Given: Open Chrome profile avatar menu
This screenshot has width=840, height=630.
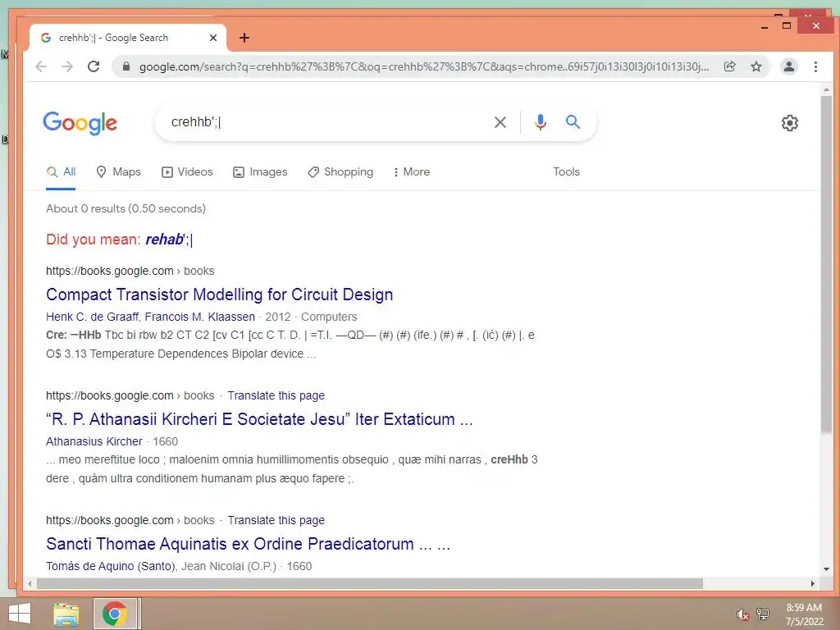Looking at the screenshot, I should pyautogui.click(x=788, y=66).
